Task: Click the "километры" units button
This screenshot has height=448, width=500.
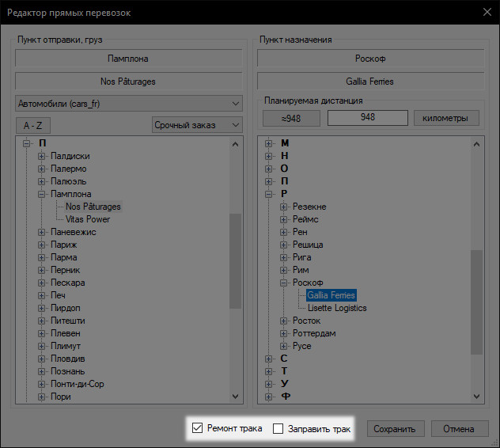Action: [446, 118]
